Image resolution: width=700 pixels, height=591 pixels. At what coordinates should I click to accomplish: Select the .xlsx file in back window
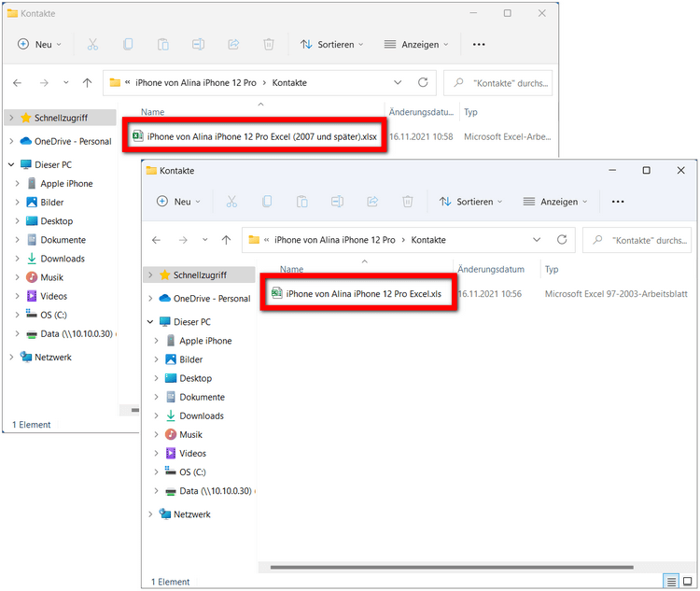(262, 136)
